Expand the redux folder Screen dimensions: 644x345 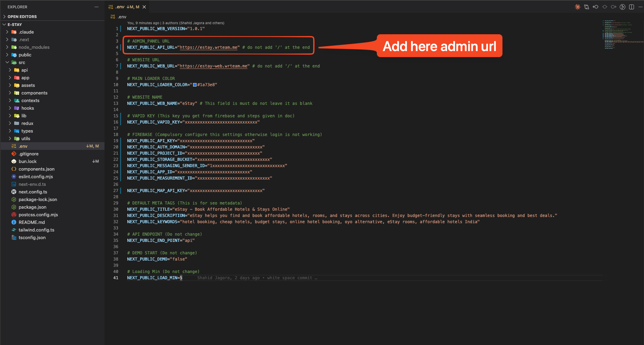coord(27,123)
